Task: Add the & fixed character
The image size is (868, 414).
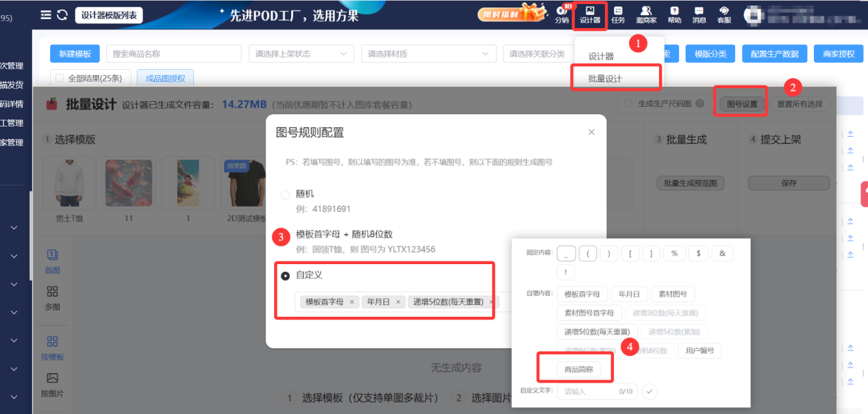Action: tap(722, 253)
